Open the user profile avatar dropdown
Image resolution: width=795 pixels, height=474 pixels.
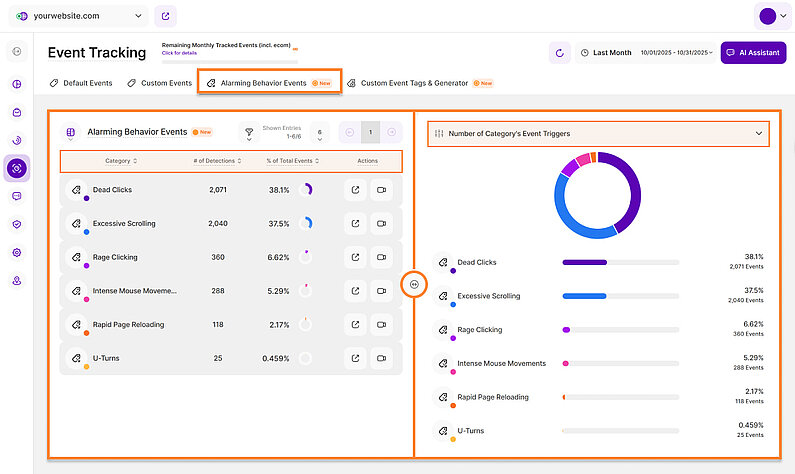pos(772,16)
